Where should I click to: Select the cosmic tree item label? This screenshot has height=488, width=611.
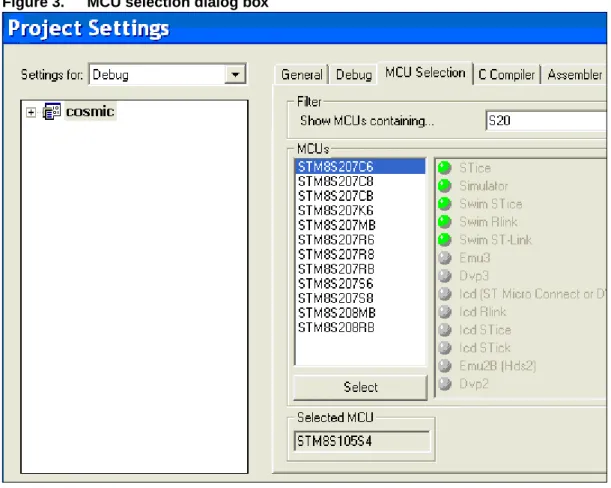[90, 111]
